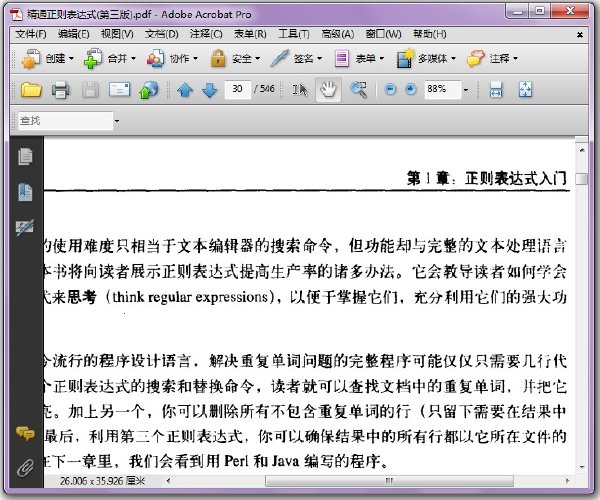Open the Comments menu (注释) in menu bar
Viewport: 600px width, 500px height.
[x=206, y=34]
